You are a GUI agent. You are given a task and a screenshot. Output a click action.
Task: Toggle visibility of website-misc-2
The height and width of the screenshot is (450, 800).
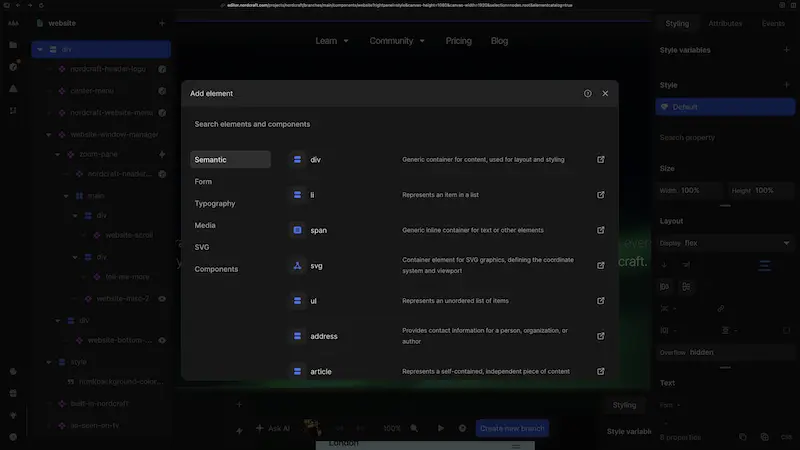pyautogui.click(x=162, y=298)
